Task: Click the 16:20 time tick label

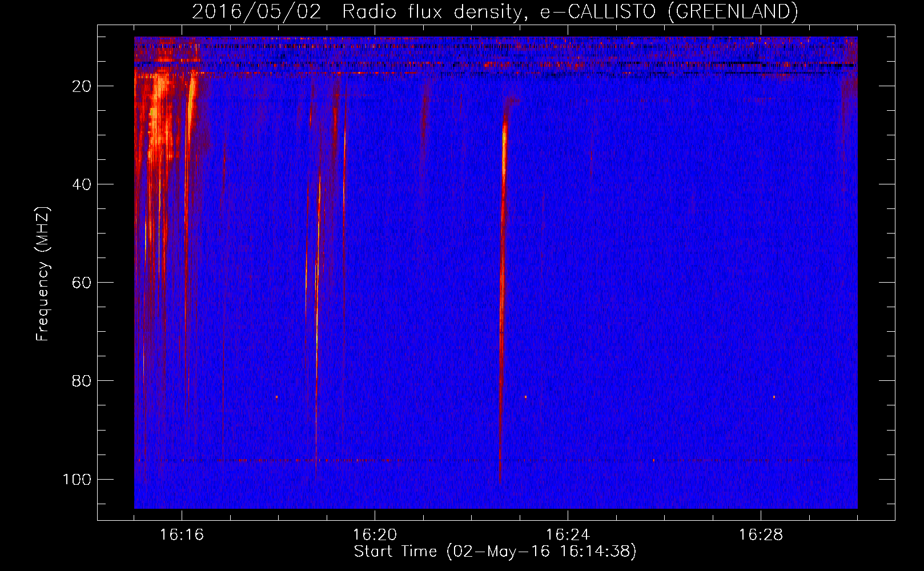Action: pos(375,535)
